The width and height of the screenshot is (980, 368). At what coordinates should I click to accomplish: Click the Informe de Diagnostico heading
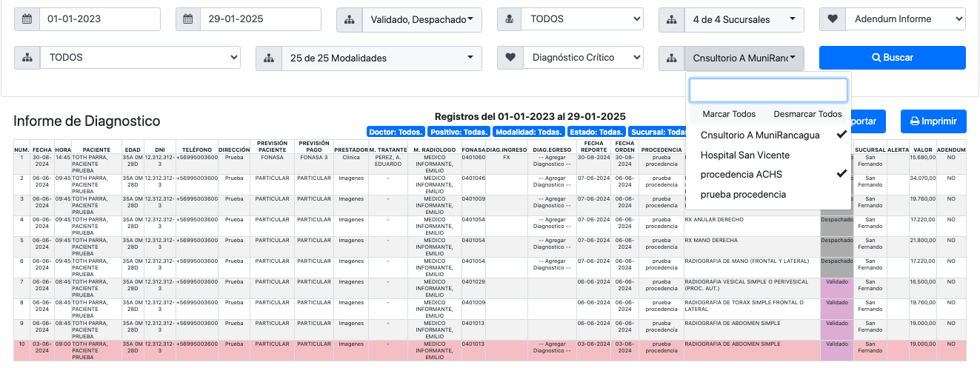(x=87, y=121)
